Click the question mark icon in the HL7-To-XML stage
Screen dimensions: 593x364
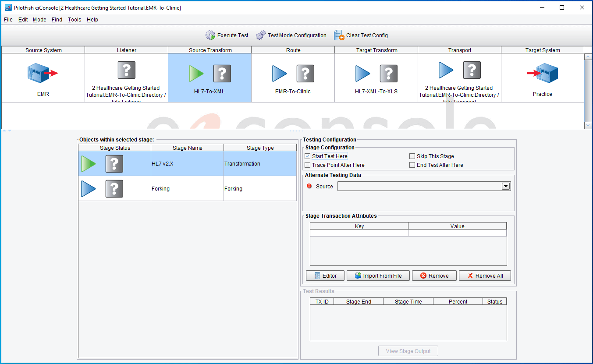222,73
